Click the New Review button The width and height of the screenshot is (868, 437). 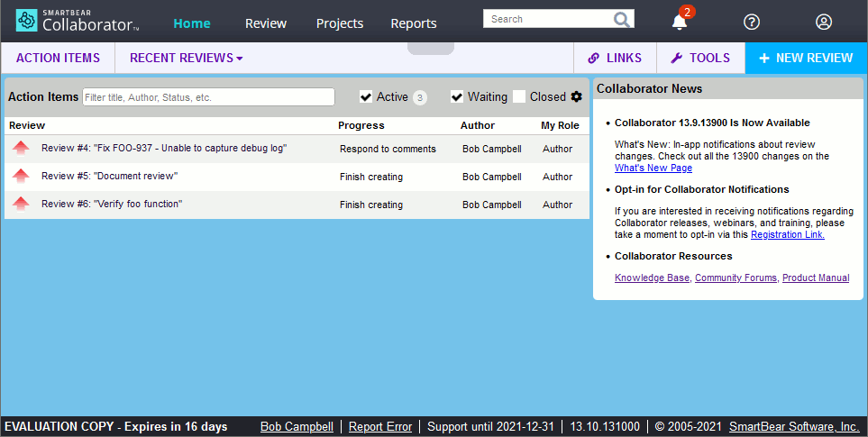pyautogui.click(x=806, y=58)
